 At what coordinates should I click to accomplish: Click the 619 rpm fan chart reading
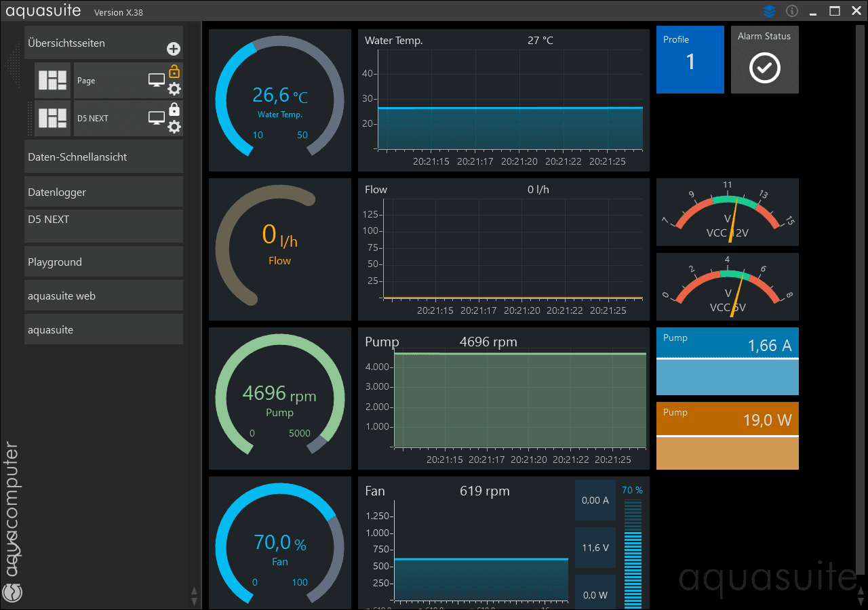click(485, 491)
